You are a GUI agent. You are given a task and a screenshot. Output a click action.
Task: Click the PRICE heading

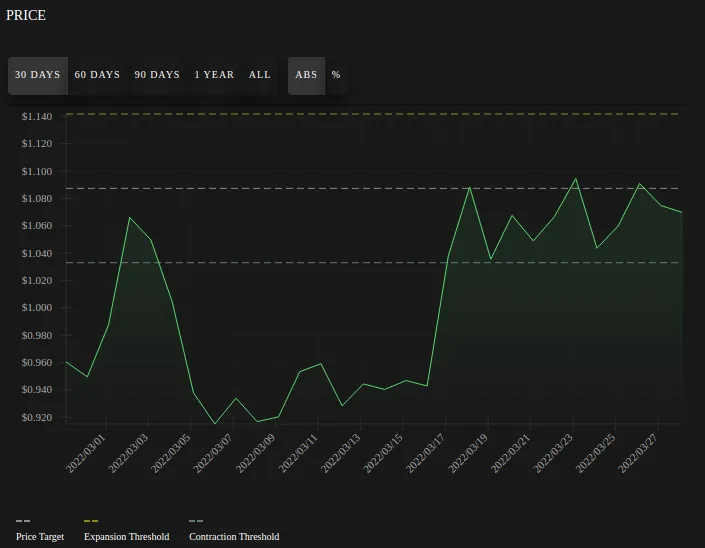26,15
